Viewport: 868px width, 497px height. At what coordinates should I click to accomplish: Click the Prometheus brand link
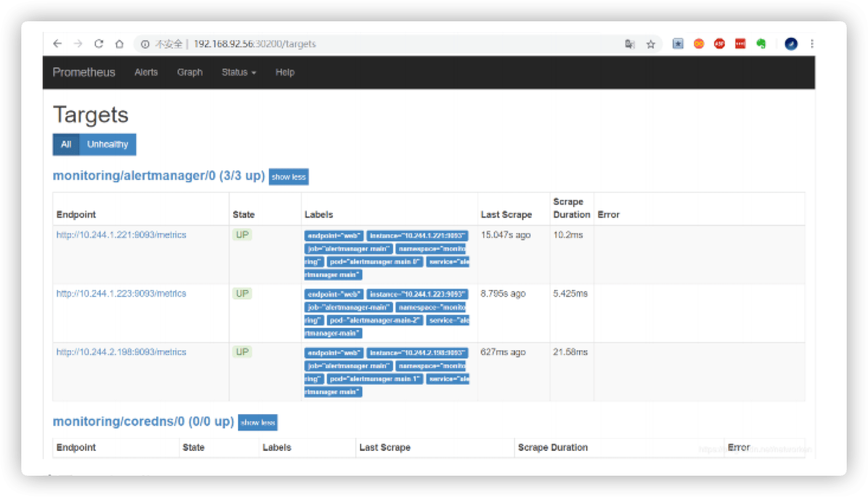tap(84, 72)
